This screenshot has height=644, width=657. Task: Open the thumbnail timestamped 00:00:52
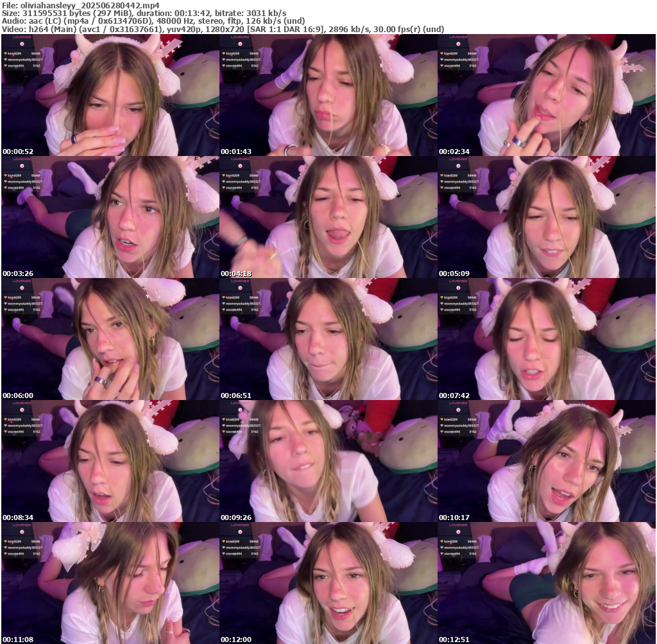coord(110,95)
